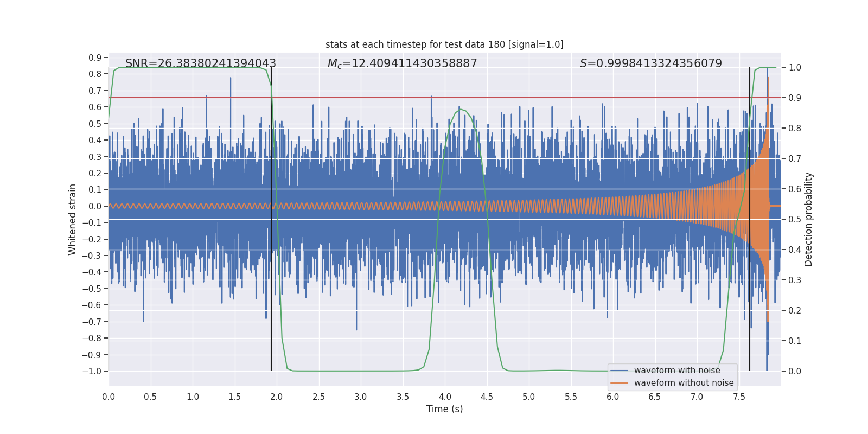
Task: Click the blue legend line swatch
Action: tap(620, 371)
